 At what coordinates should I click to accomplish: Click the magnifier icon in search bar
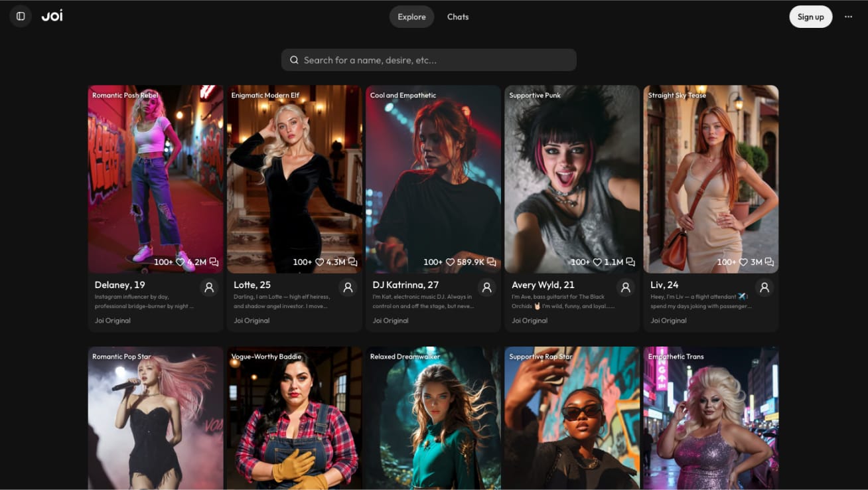[294, 60]
